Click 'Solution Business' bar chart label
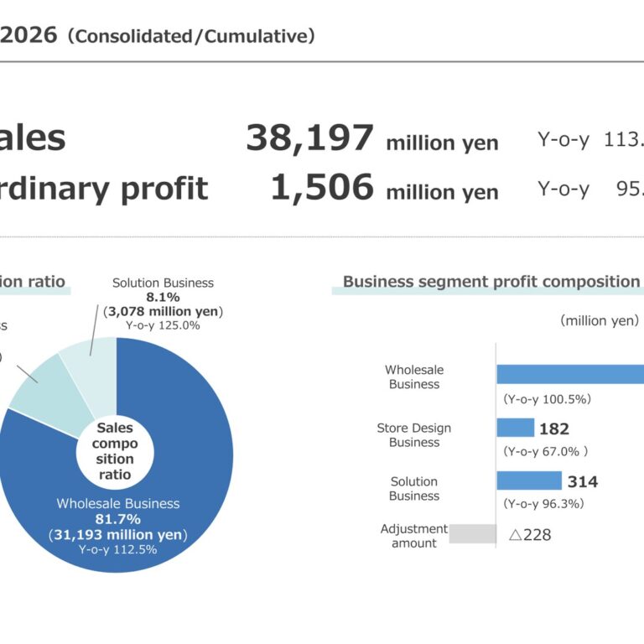 tap(414, 489)
